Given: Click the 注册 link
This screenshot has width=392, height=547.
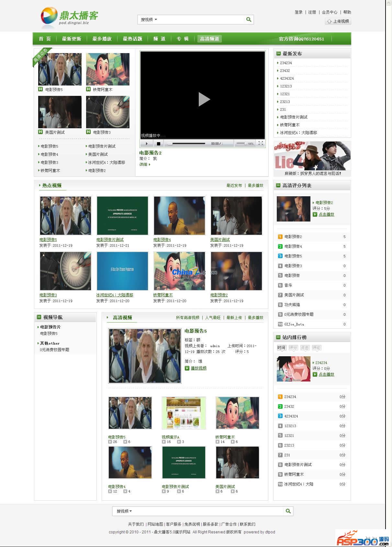Looking at the screenshot, I should [x=312, y=12].
